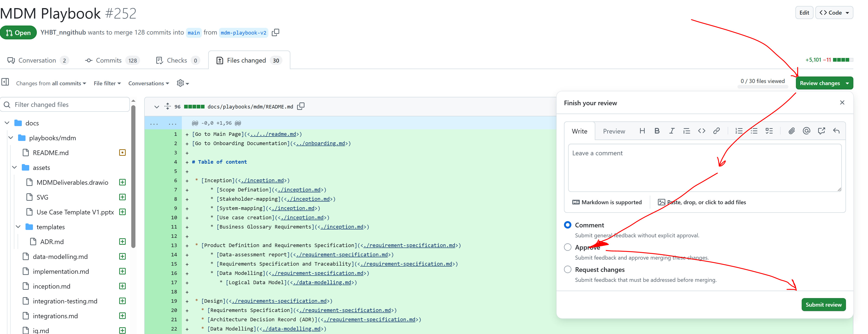Open the File filter dropdown
The height and width of the screenshot is (334, 868).
pos(107,83)
